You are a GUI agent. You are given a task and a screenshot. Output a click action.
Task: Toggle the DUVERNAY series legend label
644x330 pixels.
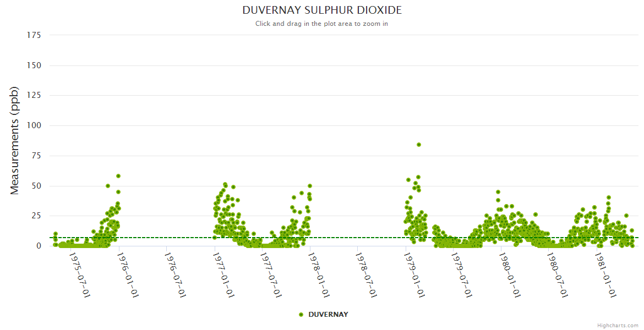tap(328, 315)
